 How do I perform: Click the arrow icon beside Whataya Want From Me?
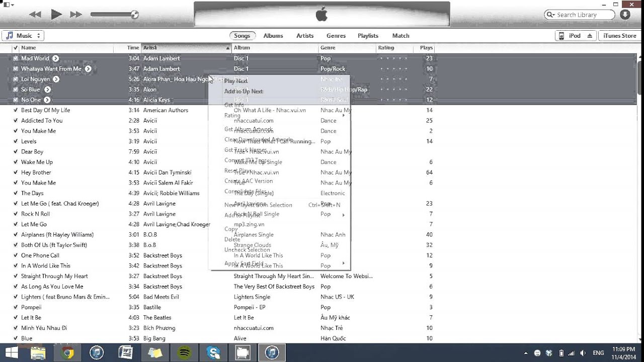point(88,69)
